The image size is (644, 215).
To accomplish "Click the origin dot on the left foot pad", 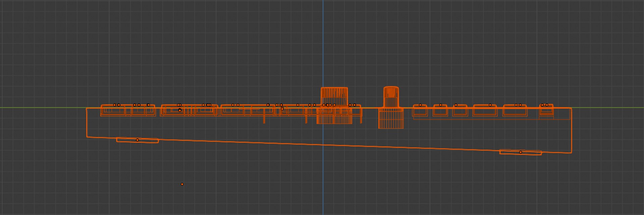I will click(x=137, y=140).
